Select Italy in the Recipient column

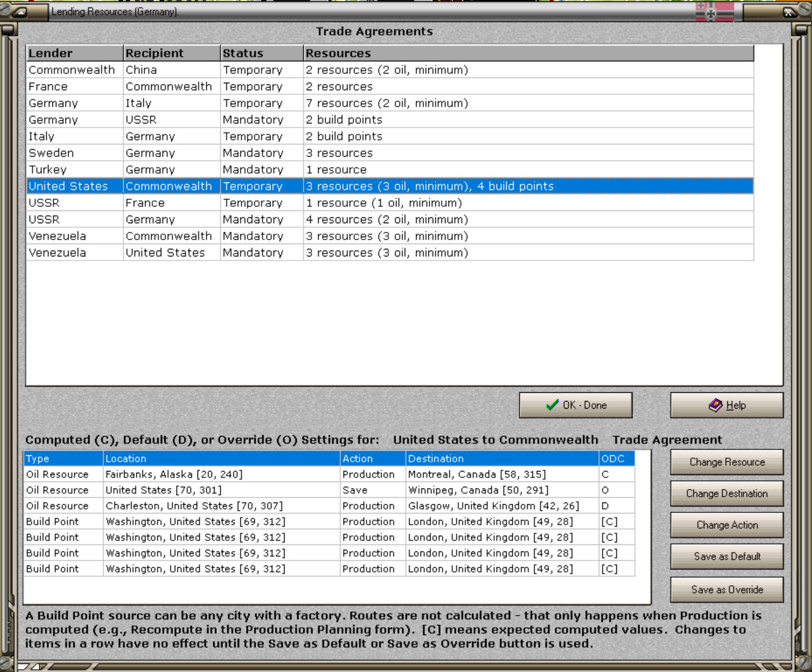[x=172, y=103]
